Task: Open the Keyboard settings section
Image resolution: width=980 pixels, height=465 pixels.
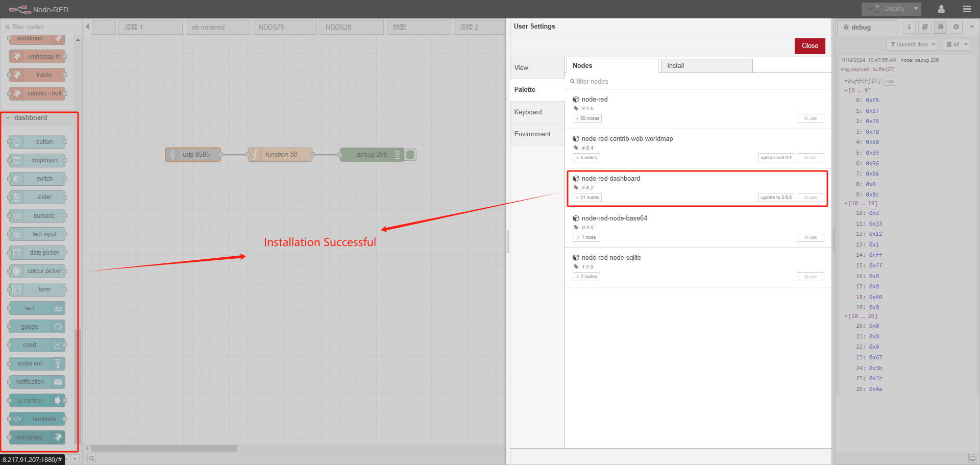Action: click(537, 112)
